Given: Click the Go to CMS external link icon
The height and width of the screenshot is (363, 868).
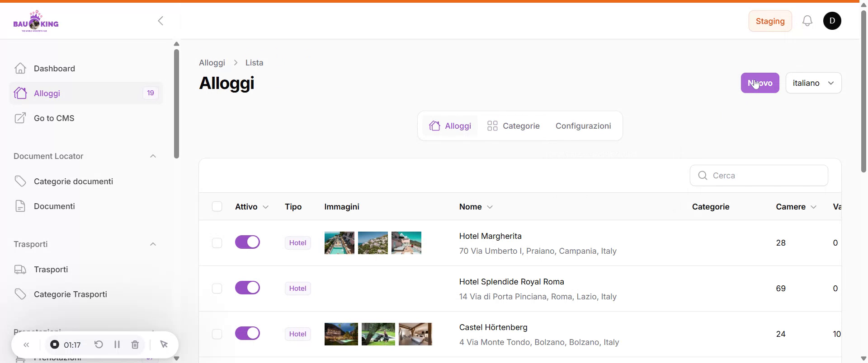Looking at the screenshot, I should click(x=20, y=118).
